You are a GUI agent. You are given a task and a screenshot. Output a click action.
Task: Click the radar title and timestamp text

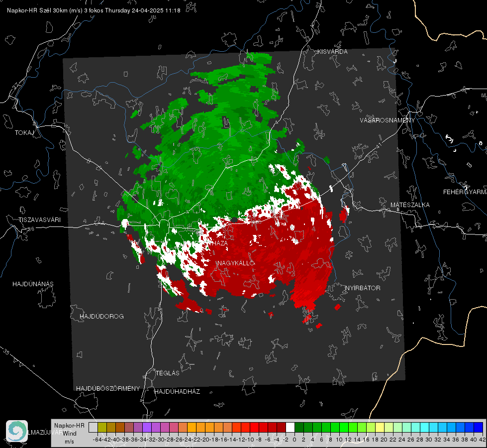pos(94,10)
